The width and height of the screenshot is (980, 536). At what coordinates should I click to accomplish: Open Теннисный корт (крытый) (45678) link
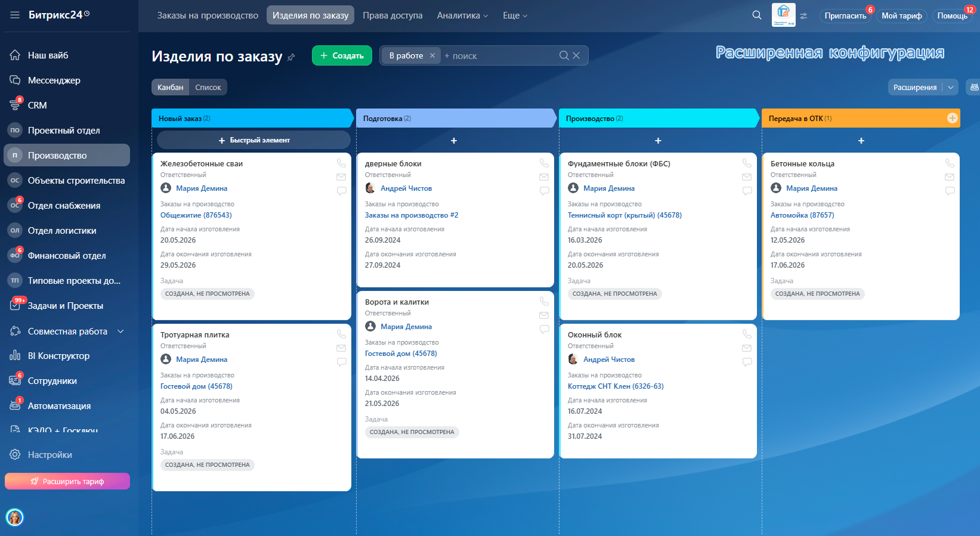[625, 215]
